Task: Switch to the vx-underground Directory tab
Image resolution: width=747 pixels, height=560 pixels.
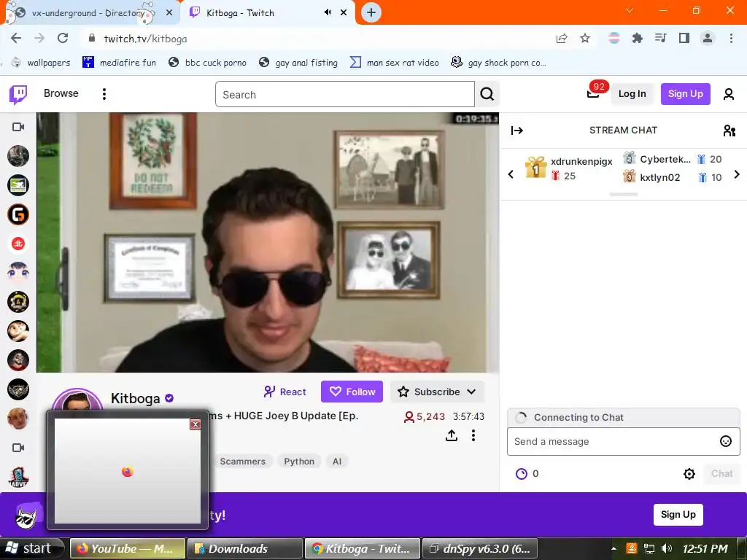Action: [88, 13]
